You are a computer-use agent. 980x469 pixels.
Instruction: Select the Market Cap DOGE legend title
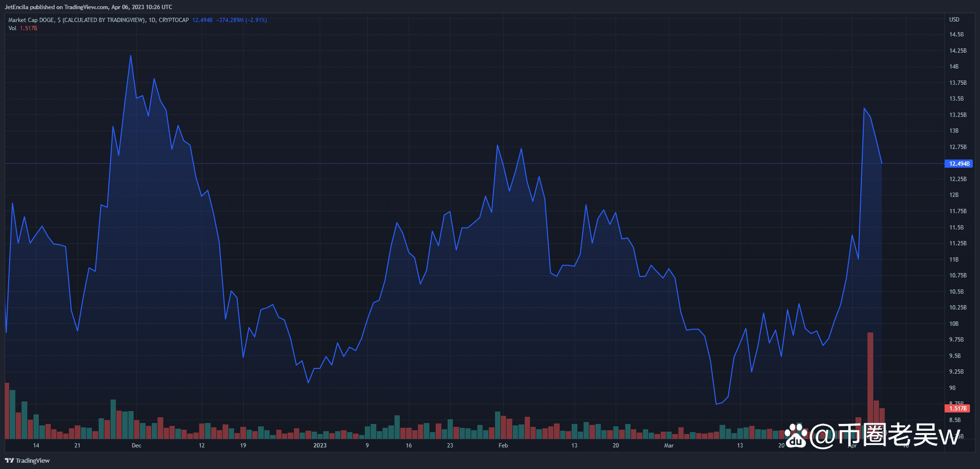pos(99,20)
